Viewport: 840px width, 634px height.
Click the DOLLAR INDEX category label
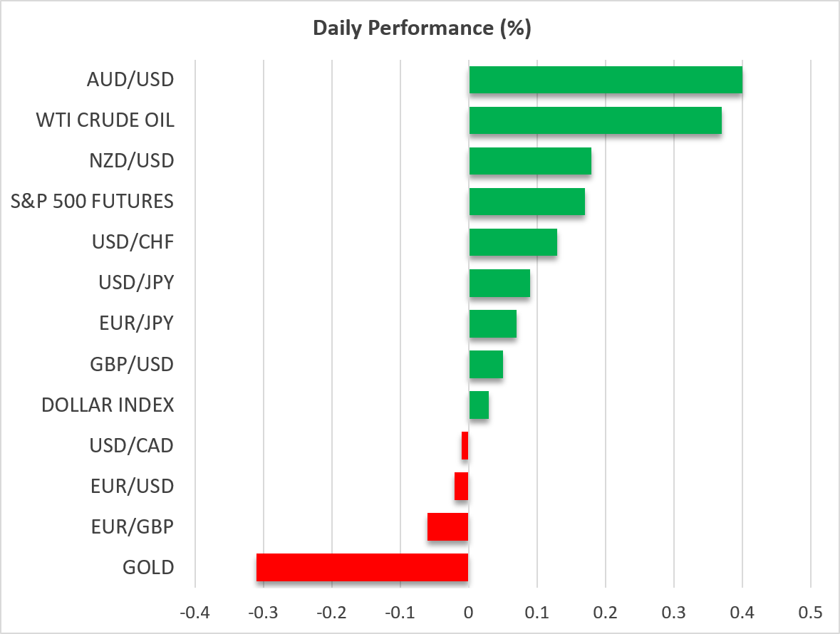point(108,405)
